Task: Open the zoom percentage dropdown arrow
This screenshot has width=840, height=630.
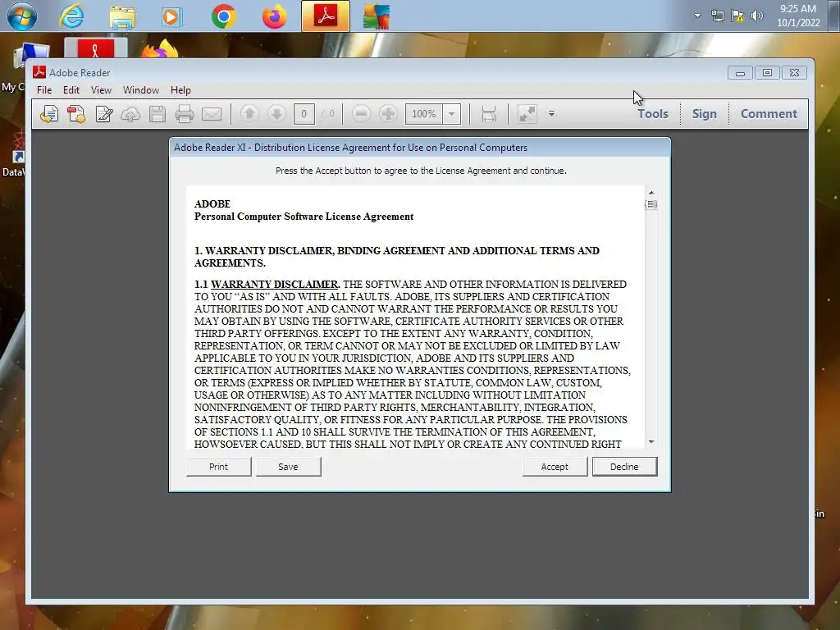Action: tap(452, 113)
